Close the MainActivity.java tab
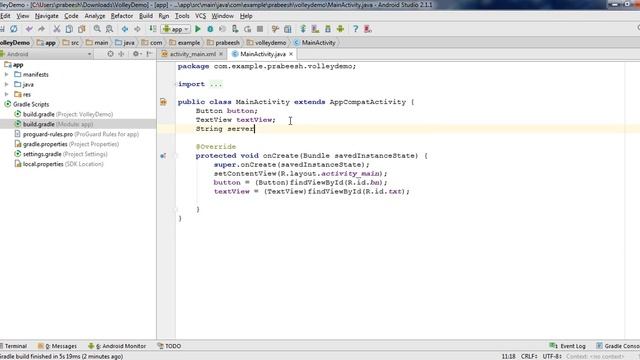The image size is (640, 360). click(x=291, y=54)
